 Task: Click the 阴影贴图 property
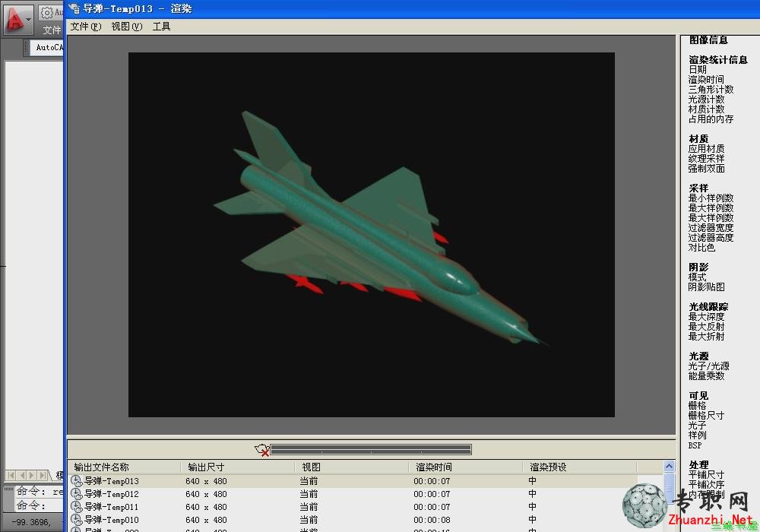[x=706, y=287]
